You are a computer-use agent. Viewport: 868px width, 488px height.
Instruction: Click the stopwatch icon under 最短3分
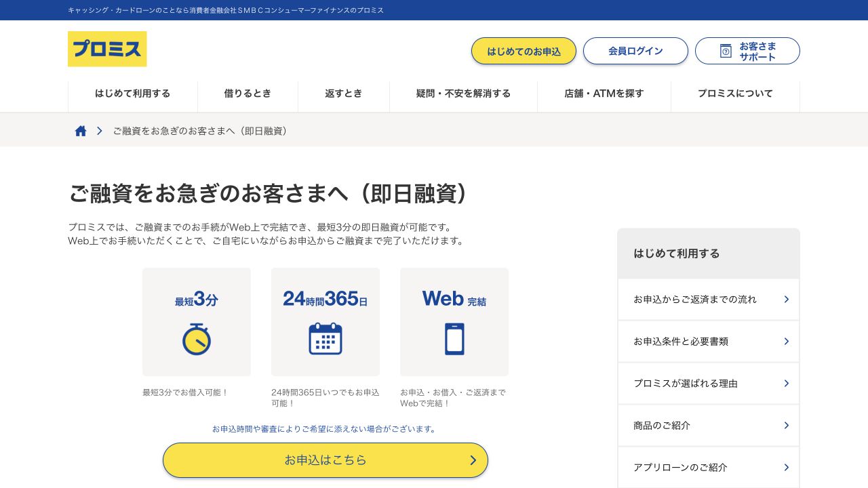[x=197, y=338]
